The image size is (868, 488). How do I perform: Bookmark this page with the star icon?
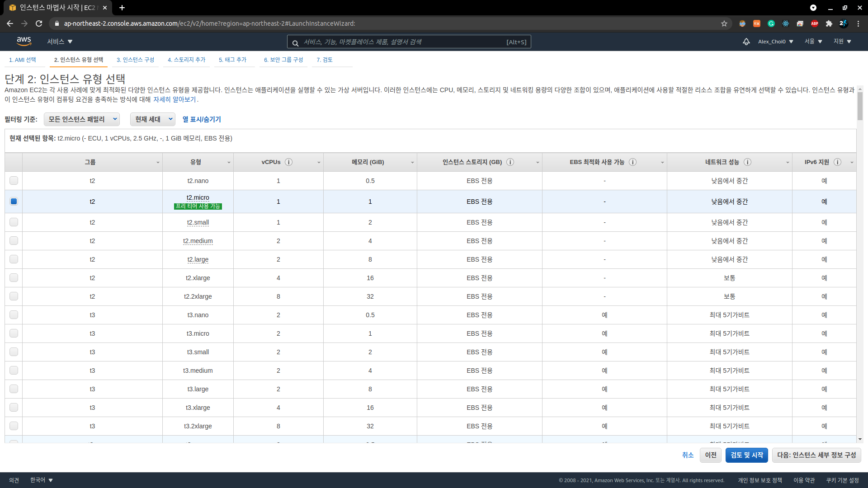724,23
